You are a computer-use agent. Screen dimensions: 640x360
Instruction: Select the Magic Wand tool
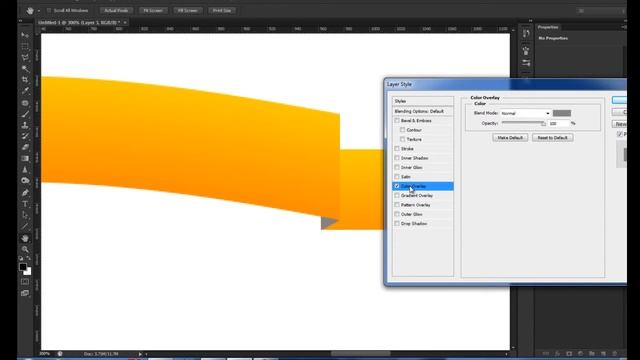pyautogui.click(x=25, y=69)
